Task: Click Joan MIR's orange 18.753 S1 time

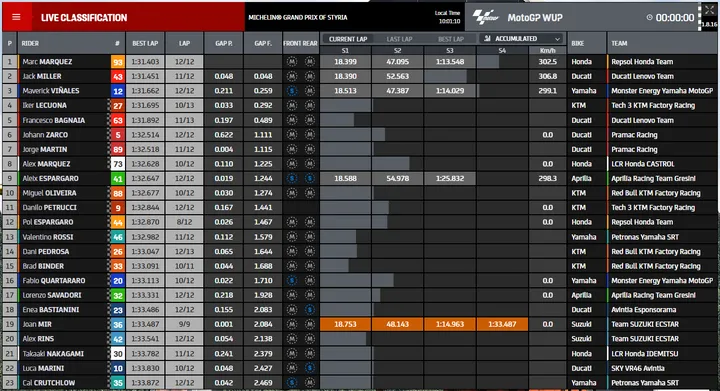Action: (x=345, y=324)
